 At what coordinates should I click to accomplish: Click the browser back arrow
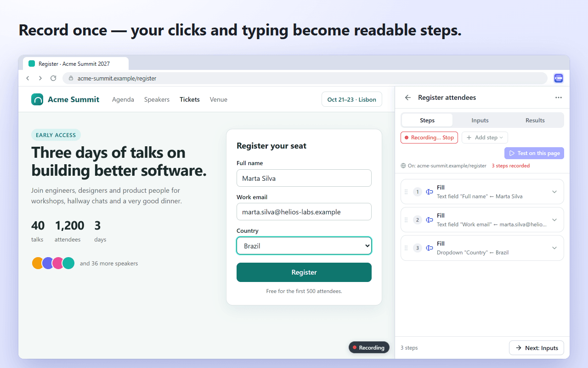[x=28, y=78]
